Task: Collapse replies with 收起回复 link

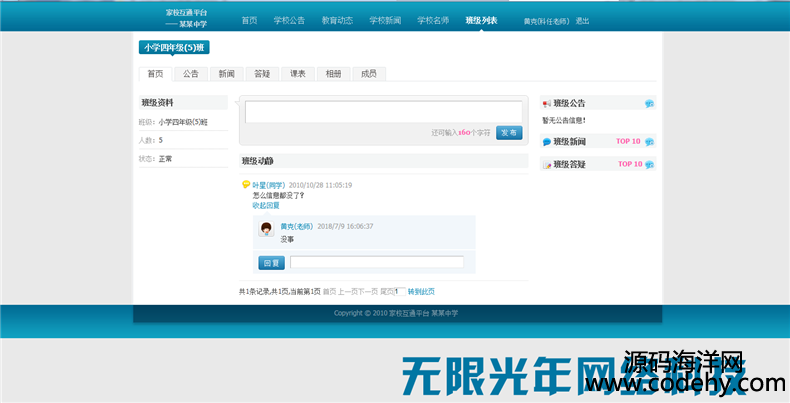Action: point(266,205)
